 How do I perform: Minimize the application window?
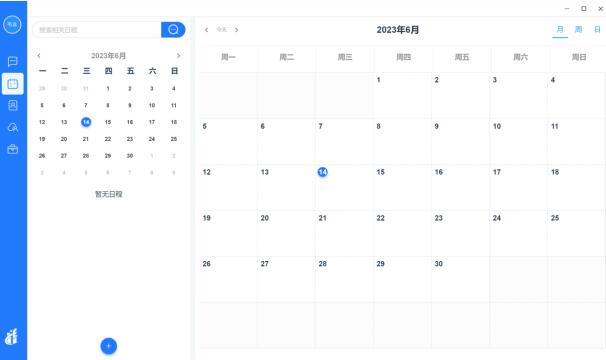(x=567, y=9)
